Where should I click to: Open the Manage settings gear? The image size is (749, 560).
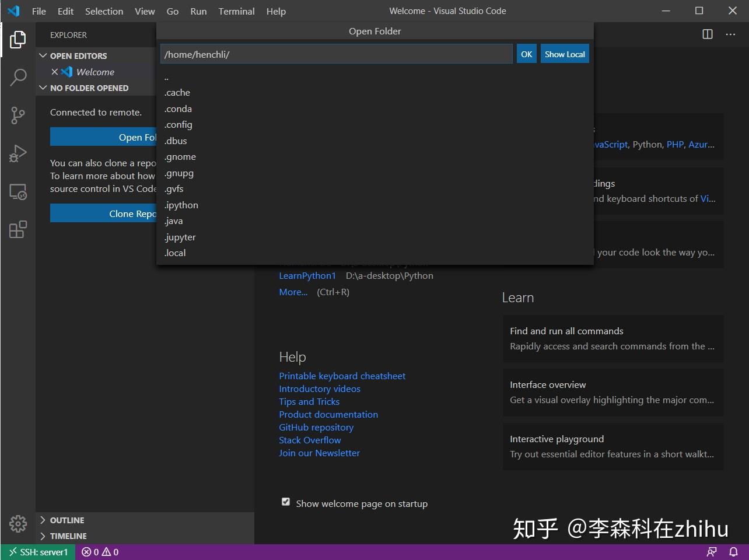[x=18, y=524]
